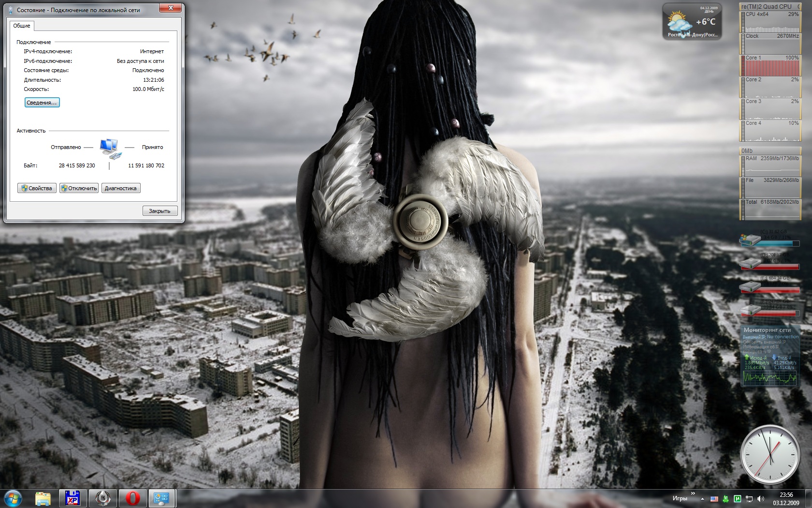Click IPv6 status Без доступа к сети
The width and height of the screenshot is (812, 508).
[140, 61]
